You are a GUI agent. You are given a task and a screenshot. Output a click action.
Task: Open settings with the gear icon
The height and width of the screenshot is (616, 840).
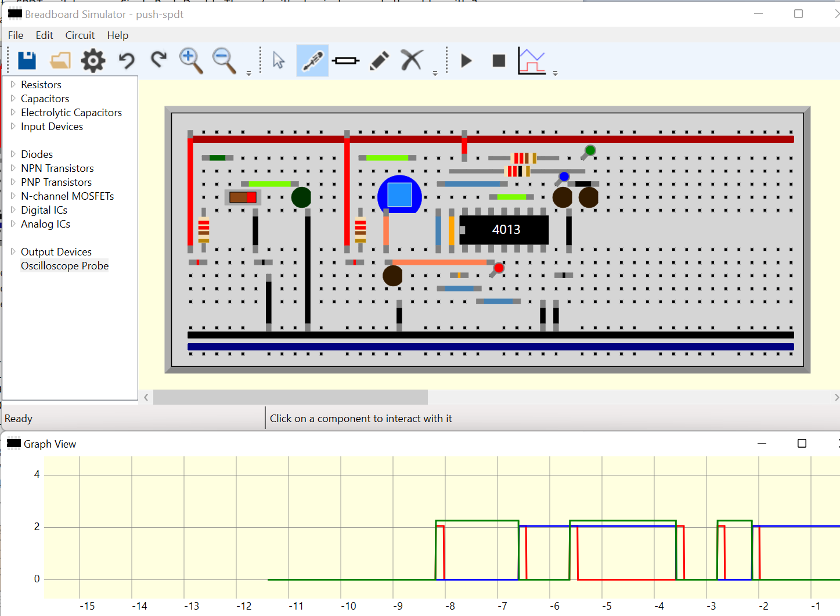pyautogui.click(x=93, y=60)
